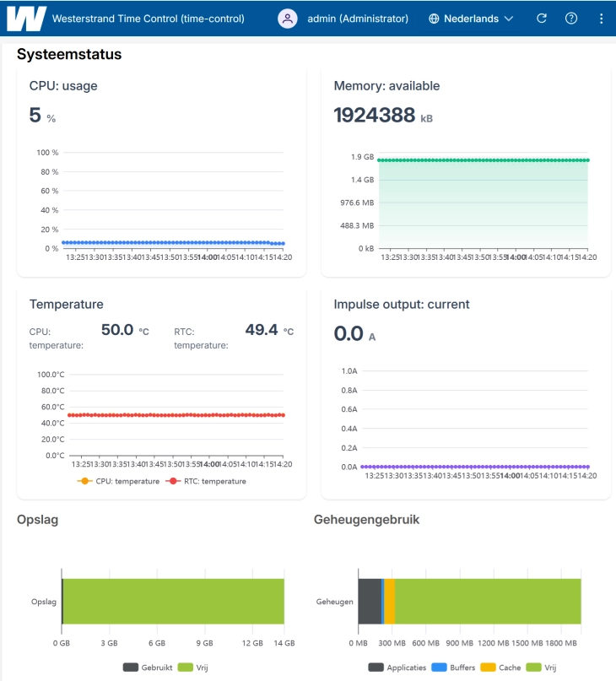Click the 14:00 marker on CPU chart
Image resolution: width=616 pixels, height=681 pixels.
[207, 257]
